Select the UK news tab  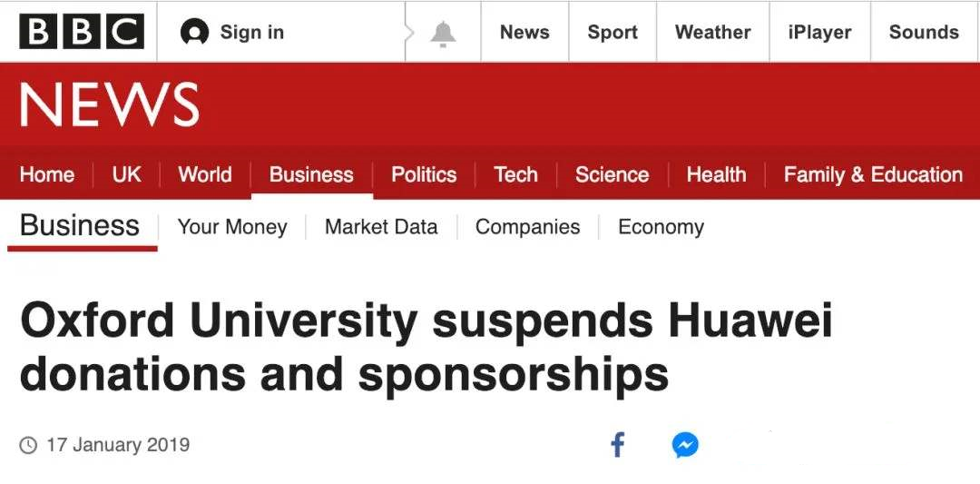[x=127, y=174]
